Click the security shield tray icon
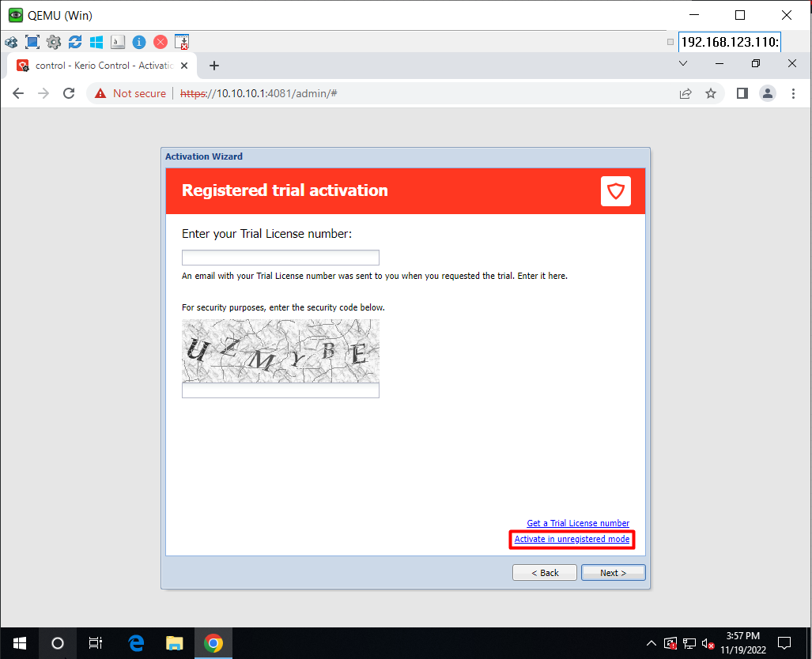This screenshot has height=659, width=812. click(670, 643)
